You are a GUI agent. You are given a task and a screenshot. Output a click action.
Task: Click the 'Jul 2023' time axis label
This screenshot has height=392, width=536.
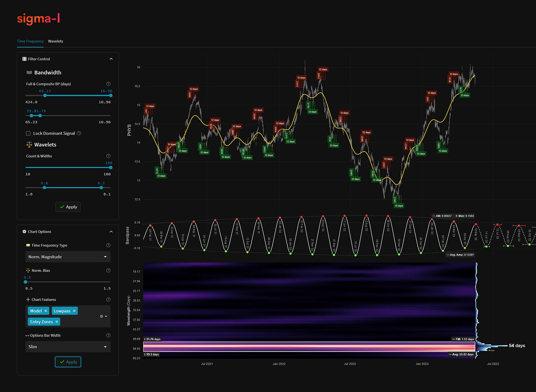493,364
